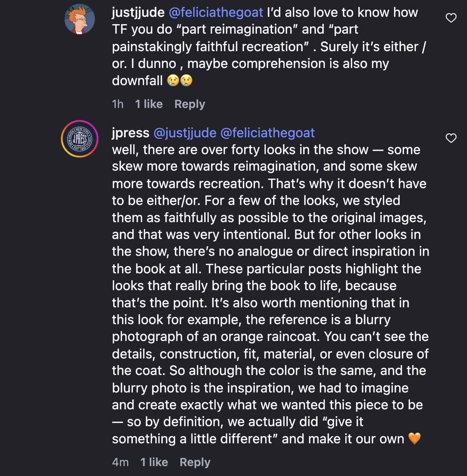View the 1 like on justjjude's comment
The height and width of the screenshot is (476, 467).
coord(149,104)
